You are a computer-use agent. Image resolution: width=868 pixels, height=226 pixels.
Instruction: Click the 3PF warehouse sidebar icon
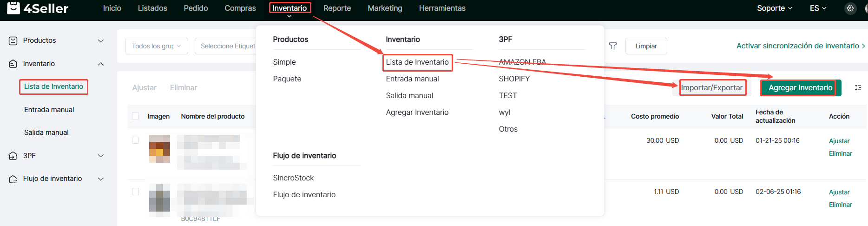tap(13, 156)
